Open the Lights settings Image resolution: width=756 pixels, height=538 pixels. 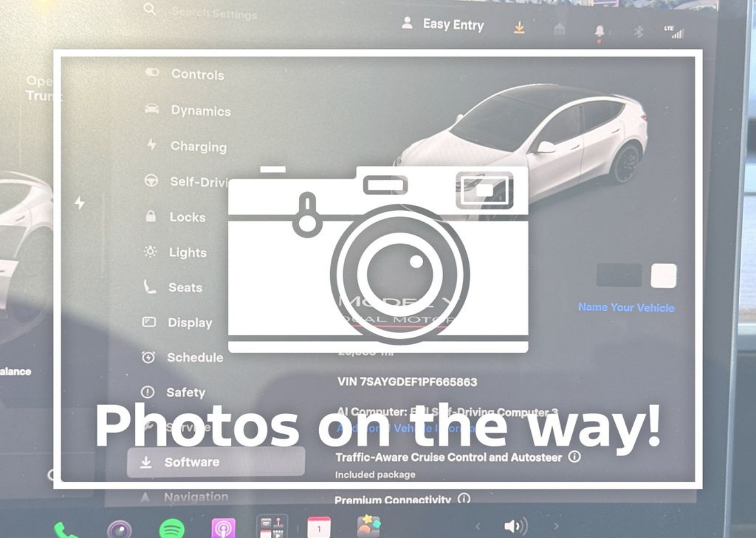pos(175,252)
